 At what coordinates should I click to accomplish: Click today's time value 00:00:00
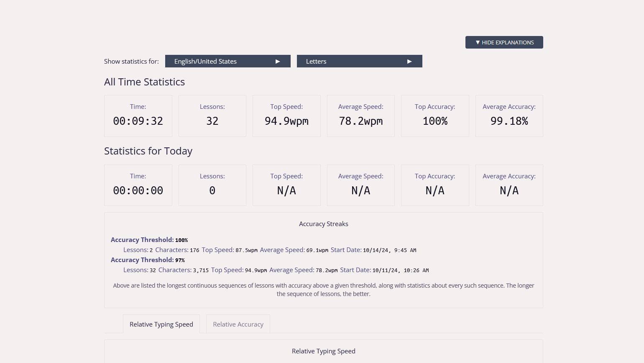pyautogui.click(x=138, y=191)
